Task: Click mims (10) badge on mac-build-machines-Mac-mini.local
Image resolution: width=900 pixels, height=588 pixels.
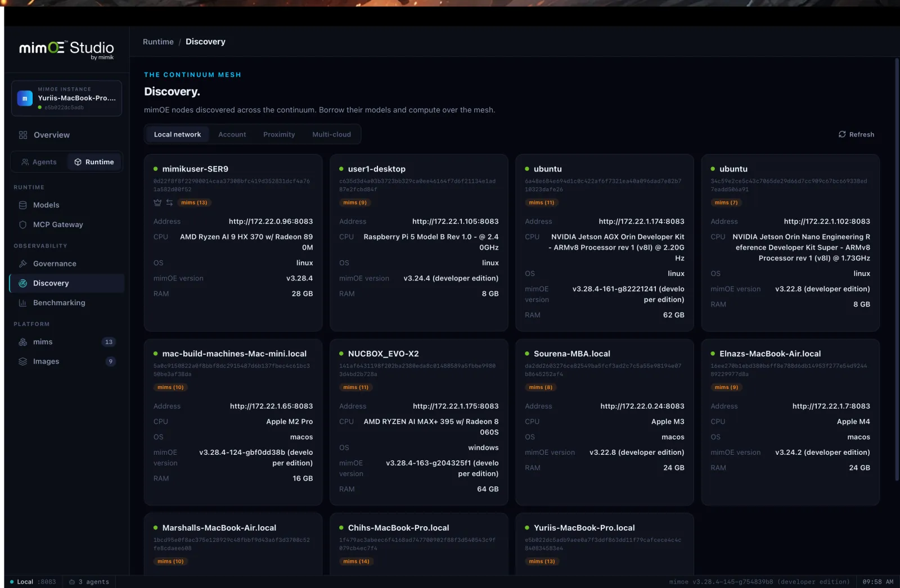Action: pos(170,387)
